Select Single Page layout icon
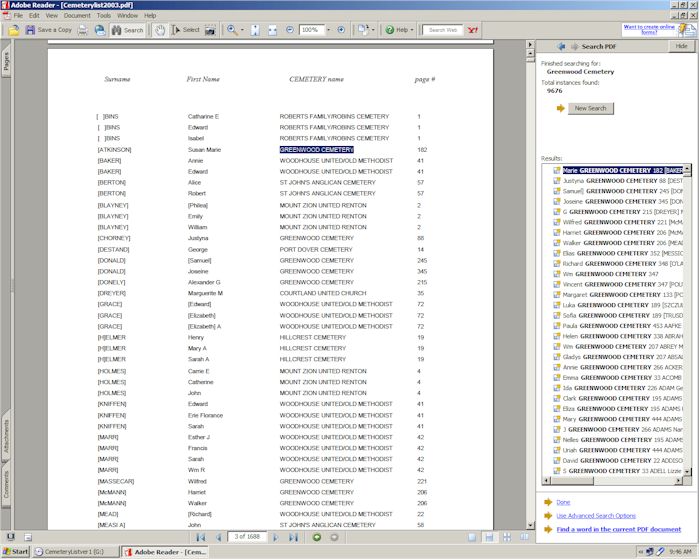The width and height of the screenshot is (700, 560). 472,537
